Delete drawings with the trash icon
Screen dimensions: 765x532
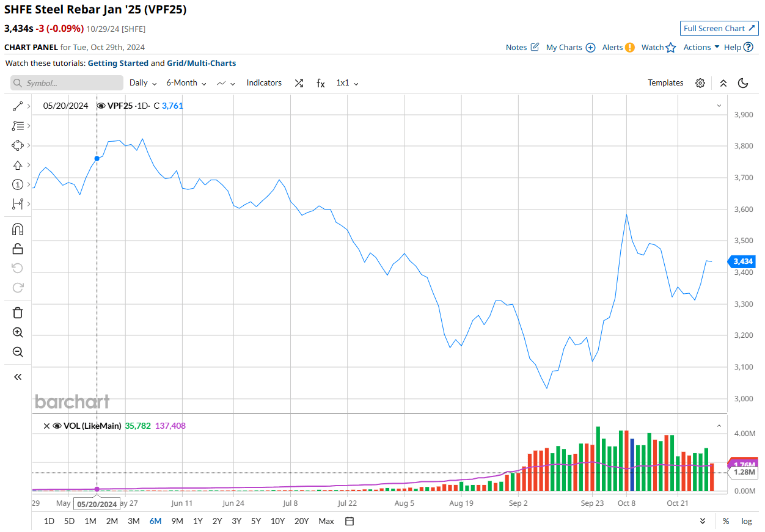click(x=17, y=312)
